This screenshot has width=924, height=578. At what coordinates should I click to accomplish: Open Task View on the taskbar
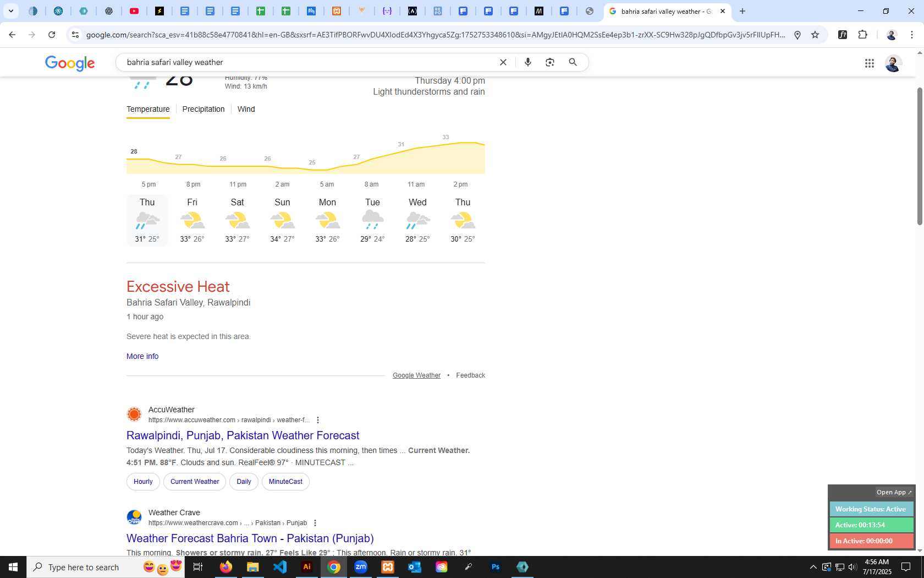click(x=198, y=567)
